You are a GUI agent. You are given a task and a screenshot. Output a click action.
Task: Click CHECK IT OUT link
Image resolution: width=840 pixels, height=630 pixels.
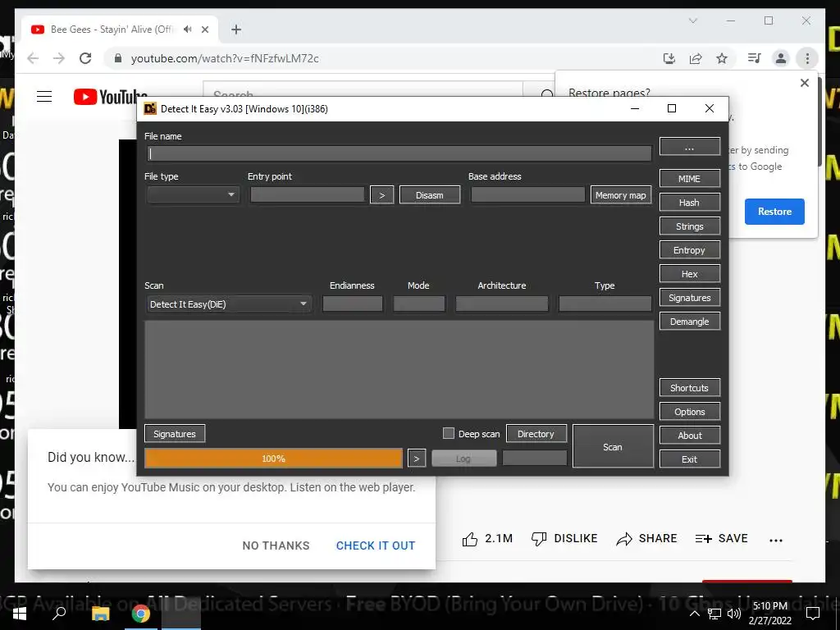point(376,546)
